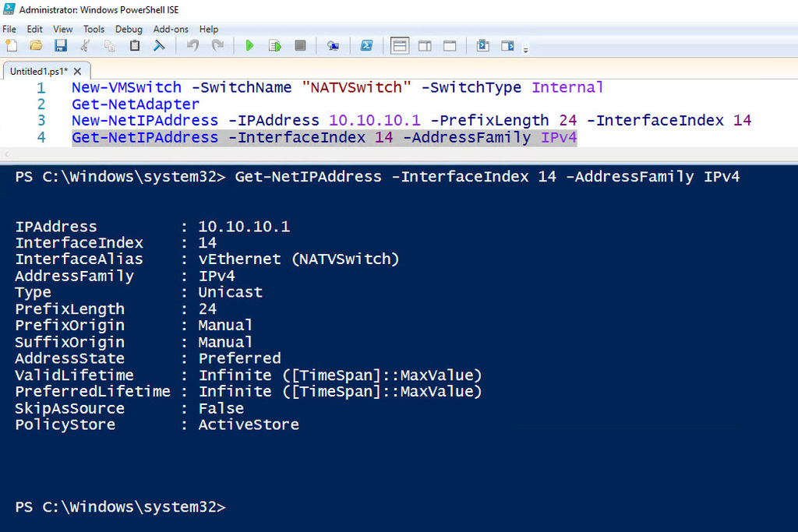Screen dimensions: 798x532
Task: Expand the toolbar overflow chevron
Action: tap(526, 50)
